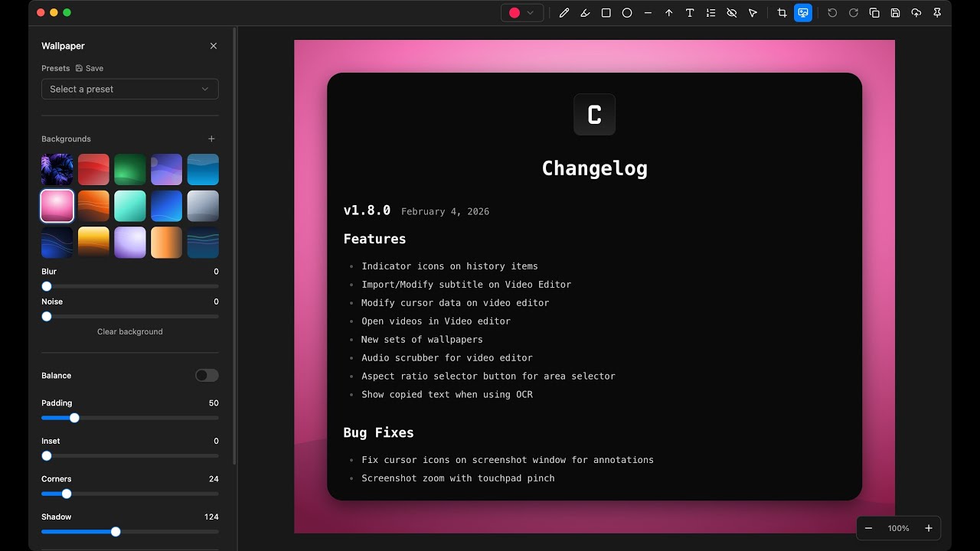Click the Clear background button
Screen dimensions: 980x551
[x=130, y=331]
